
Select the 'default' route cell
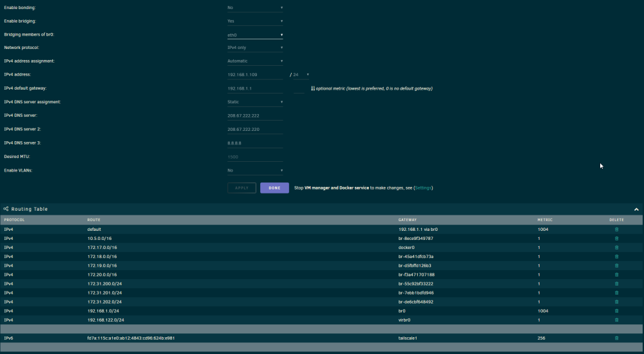pyautogui.click(x=94, y=230)
